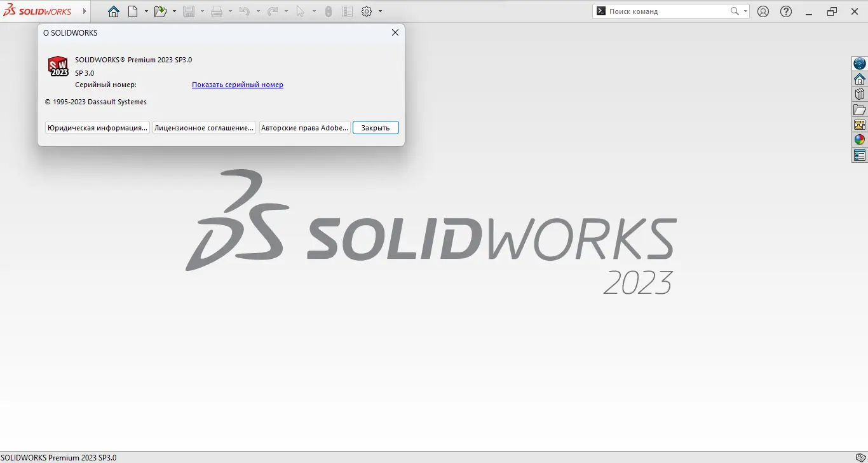Open the Help question mark menu
This screenshot has width=868, height=463.
(x=785, y=11)
